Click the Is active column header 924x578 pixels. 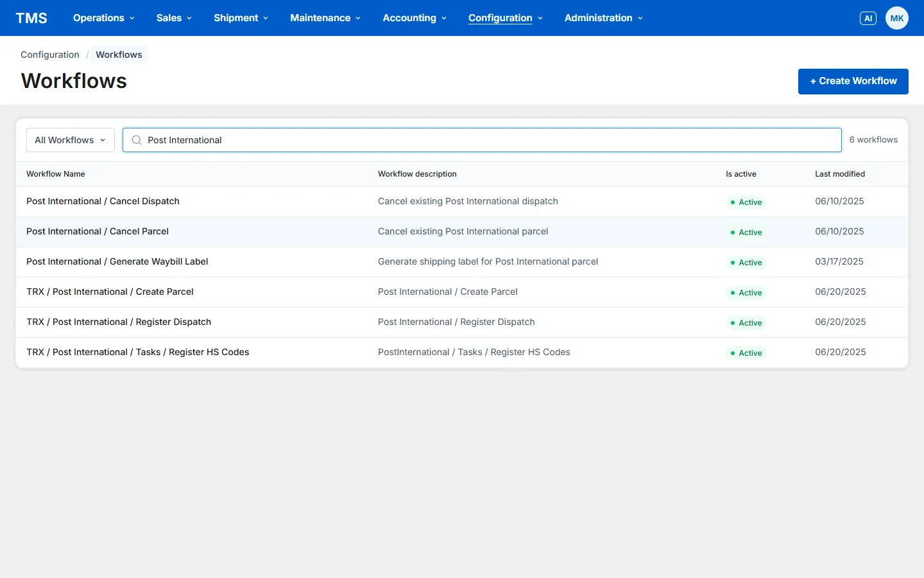741,174
